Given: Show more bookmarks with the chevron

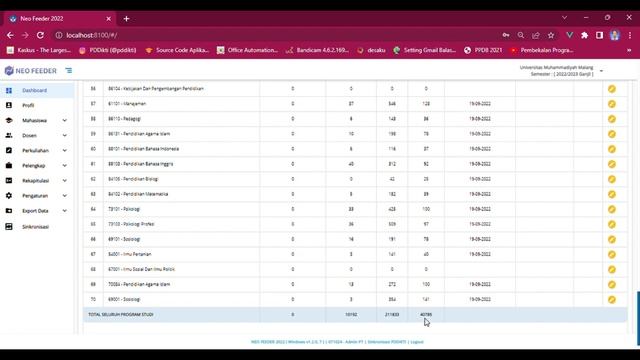Looking at the screenshot, I should click(629, 50).
